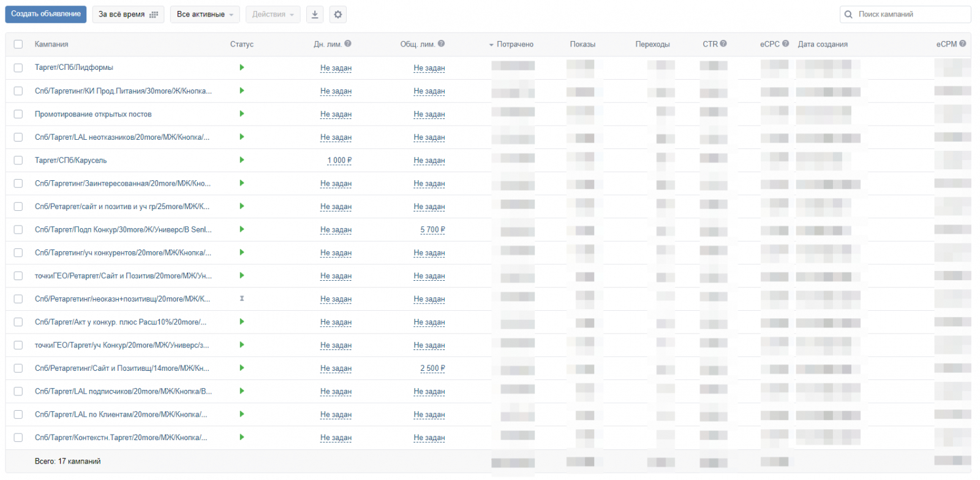Click status icon for LAL неотказников campaign
This screenshot has width=980, height=480.
242,137
